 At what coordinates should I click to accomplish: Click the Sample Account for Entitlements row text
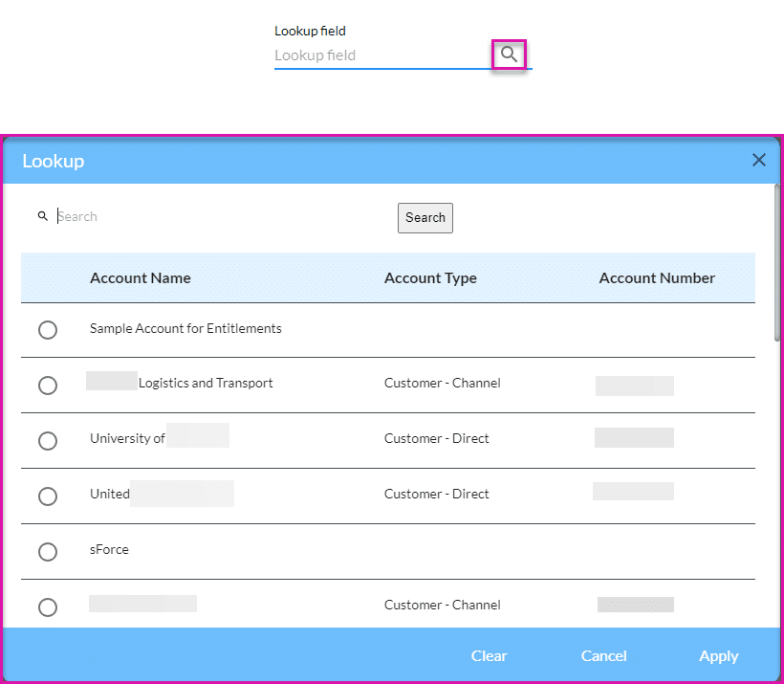[x=185, y=329]
